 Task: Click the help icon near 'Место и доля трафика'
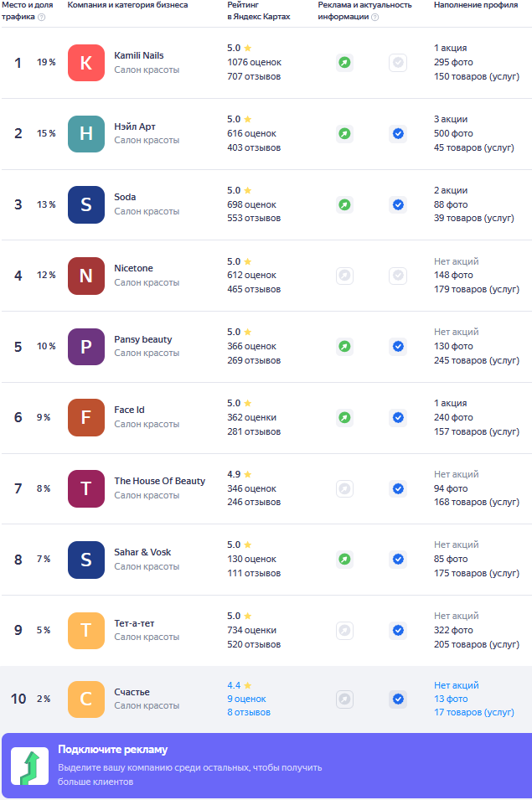42,18
